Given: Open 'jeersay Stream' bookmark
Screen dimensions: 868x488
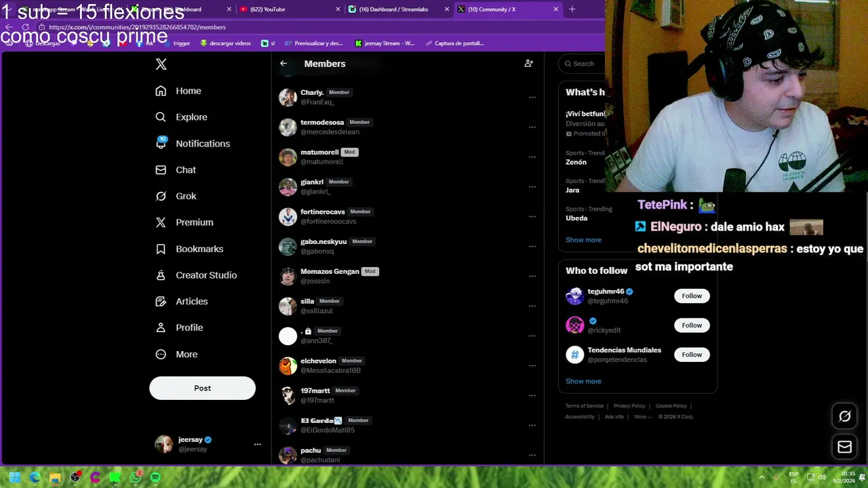Looking at the screenshot, I should (384, 43).
